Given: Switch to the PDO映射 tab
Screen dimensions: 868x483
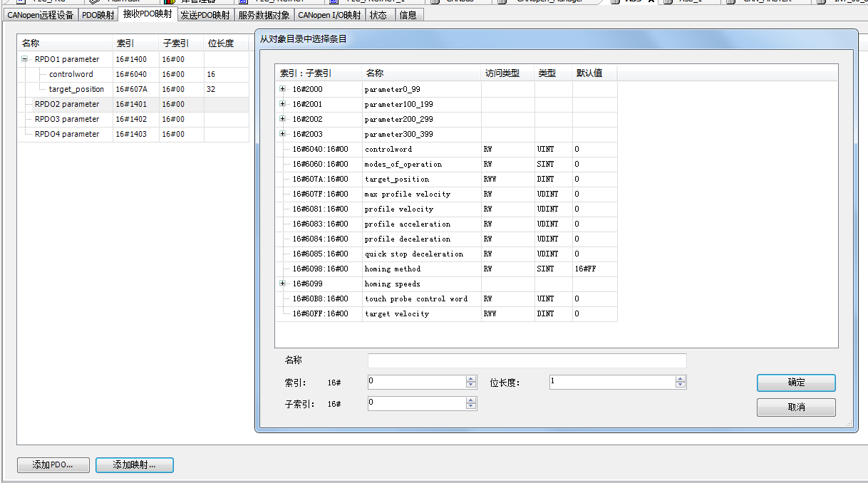Looking at the screenshot, I should coord(97,14).
